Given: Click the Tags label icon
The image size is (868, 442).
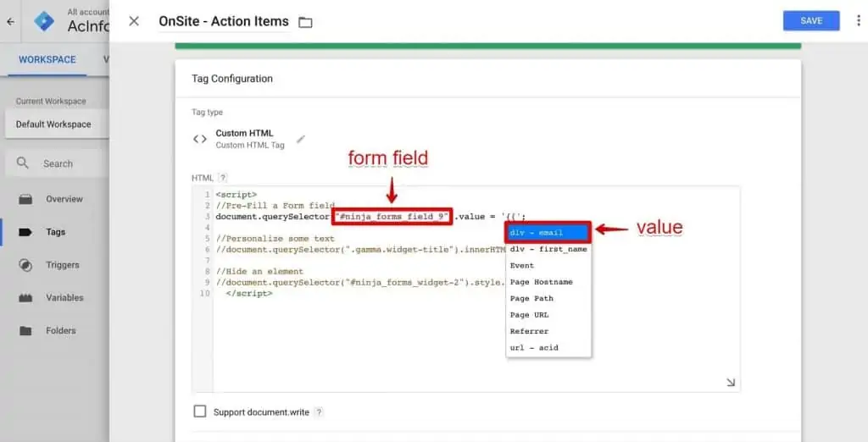Looking at the screenshot, I should (x=25, y=232).
